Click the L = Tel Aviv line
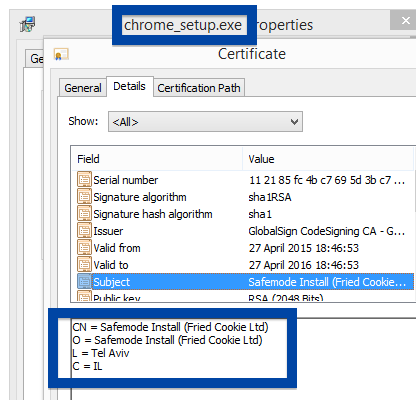This screenshot has height=400, width=416. click(x=101, y=353)
